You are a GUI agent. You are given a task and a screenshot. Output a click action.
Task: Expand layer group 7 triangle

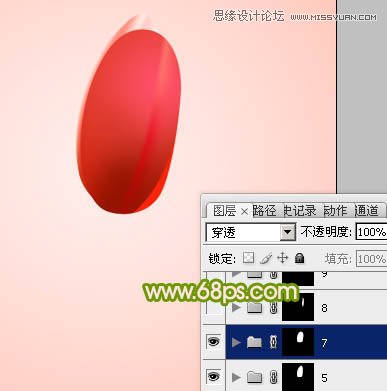[x=236, y=342]
